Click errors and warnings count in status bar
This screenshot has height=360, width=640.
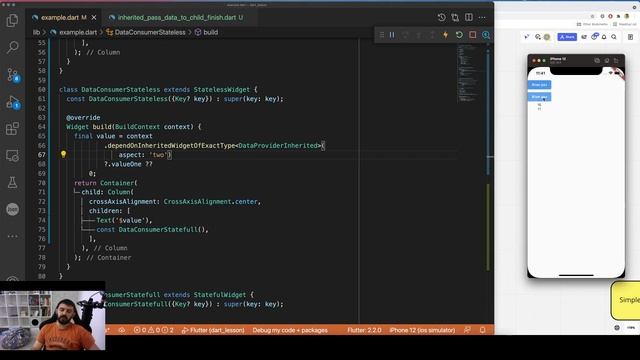coord(153,330)
